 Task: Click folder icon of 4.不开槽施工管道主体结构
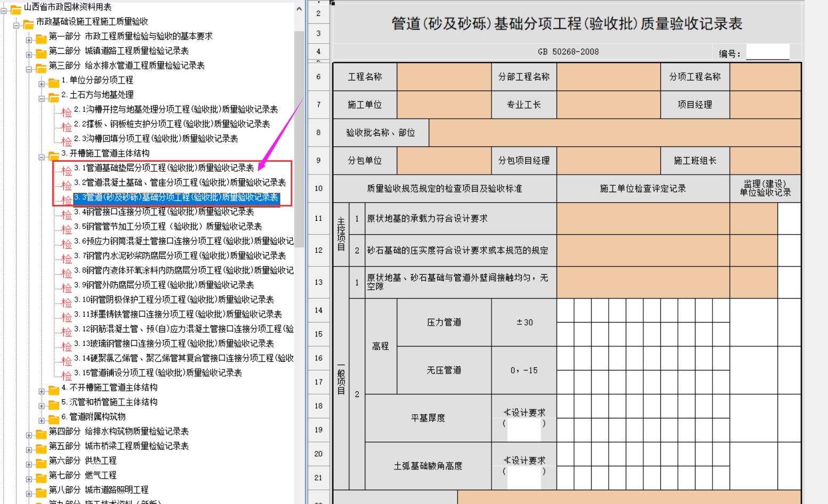tap(54, 390)
